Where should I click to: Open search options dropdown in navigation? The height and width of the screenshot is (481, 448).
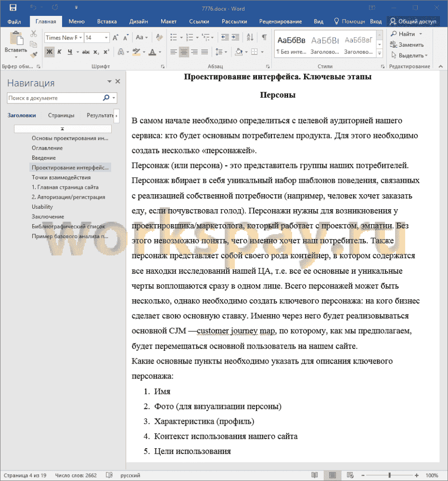[114, 98]
